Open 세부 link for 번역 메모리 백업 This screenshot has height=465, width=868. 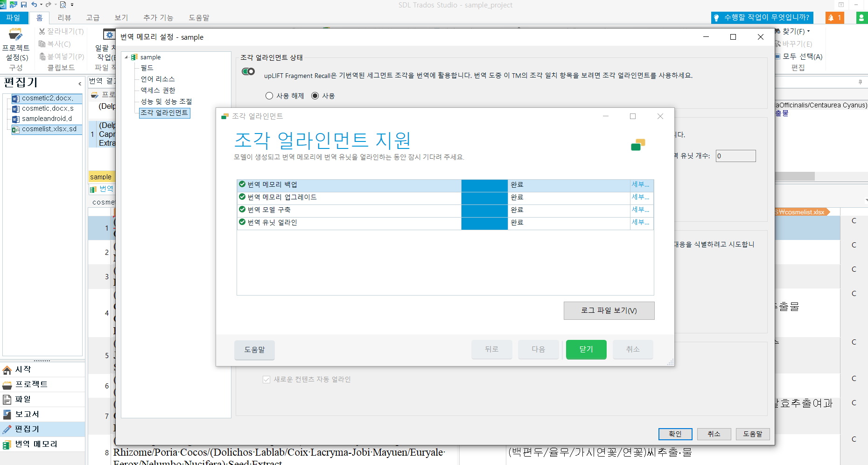[x=640, y=184]
